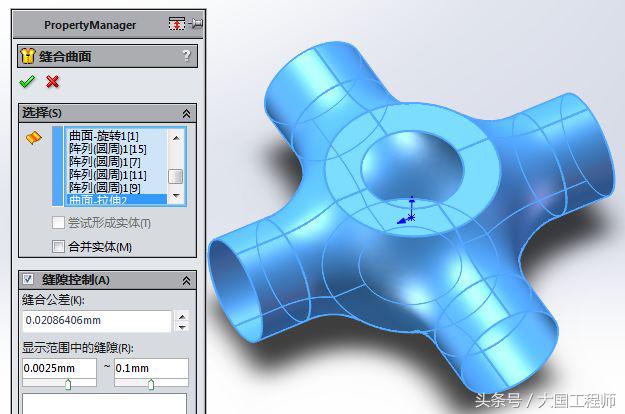Click the maximum gap range slider handle
625x414 pixels.
tap(151, 385)
